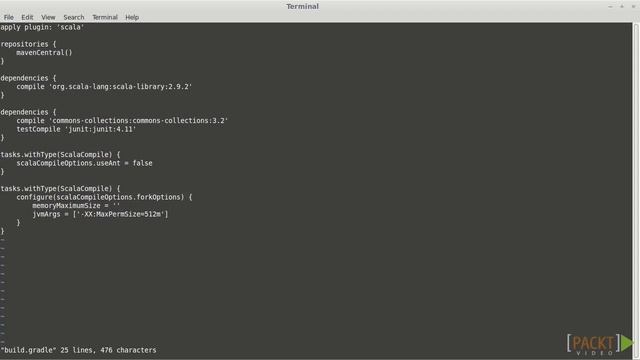Image resolution: width=640 pixels, height=360 pixels.
Task: Click the "repositories {" line
Action: [28, 44]
